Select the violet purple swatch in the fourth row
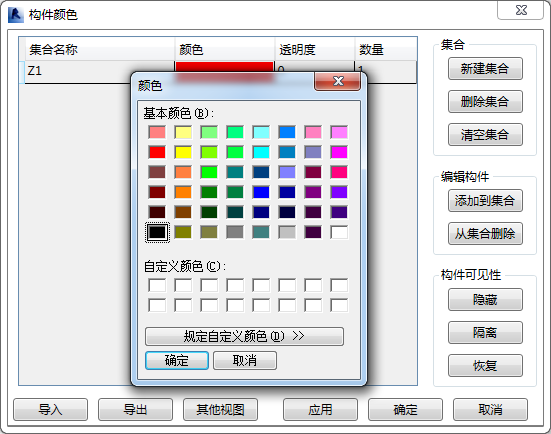Image resolution: width=551 pixels, height=434 pixels. click(339, 192)
